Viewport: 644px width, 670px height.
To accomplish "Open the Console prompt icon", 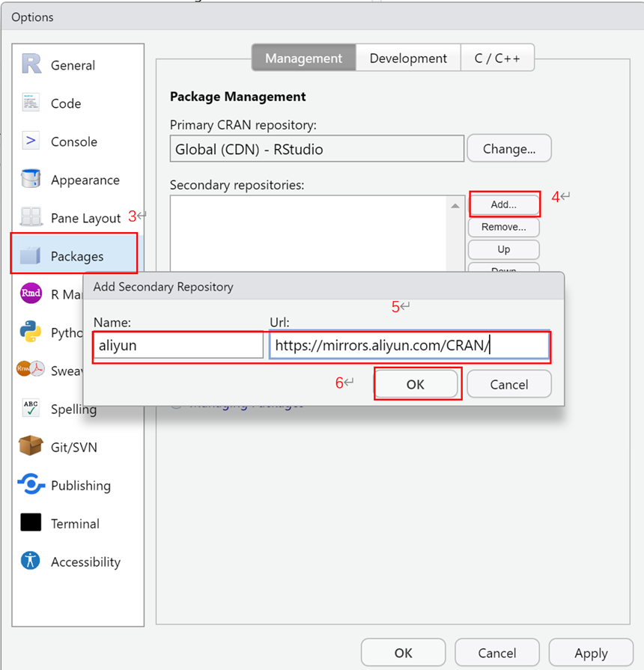I will point(31,140).
